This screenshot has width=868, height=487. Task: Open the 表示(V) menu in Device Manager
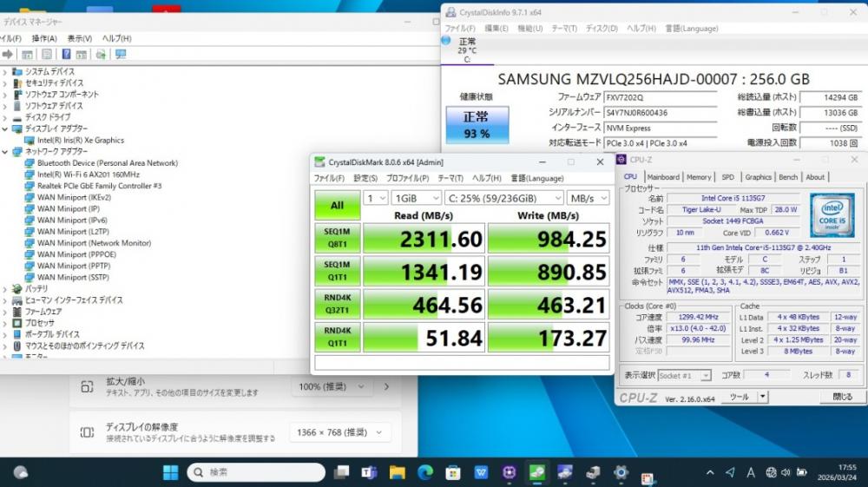click(79, 39)
